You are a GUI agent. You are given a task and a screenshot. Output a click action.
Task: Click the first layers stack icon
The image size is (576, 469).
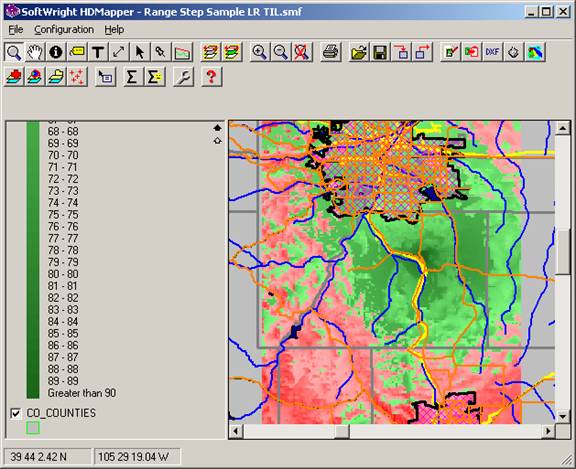point(210,52)
